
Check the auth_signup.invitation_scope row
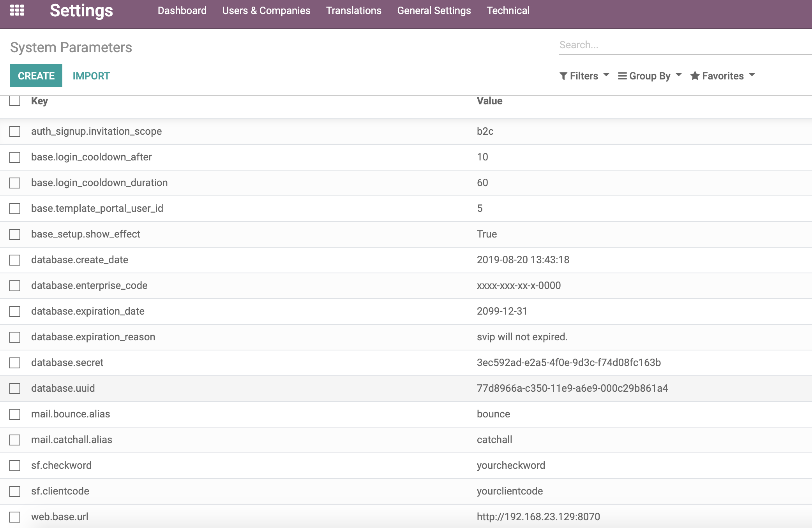(x=15, y=132)
